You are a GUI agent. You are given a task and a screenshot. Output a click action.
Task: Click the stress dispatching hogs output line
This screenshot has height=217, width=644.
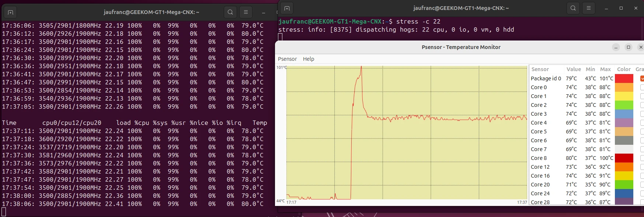point(396,29)
